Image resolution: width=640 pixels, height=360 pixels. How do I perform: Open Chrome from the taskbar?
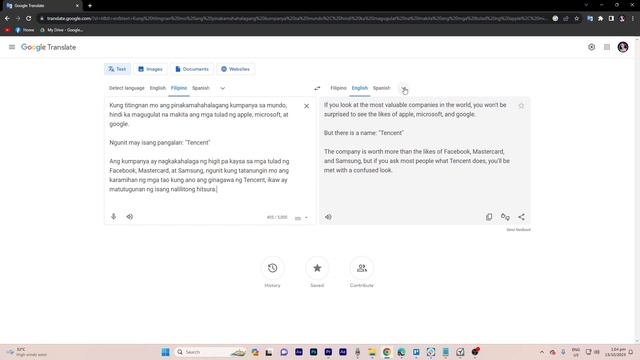387,352
